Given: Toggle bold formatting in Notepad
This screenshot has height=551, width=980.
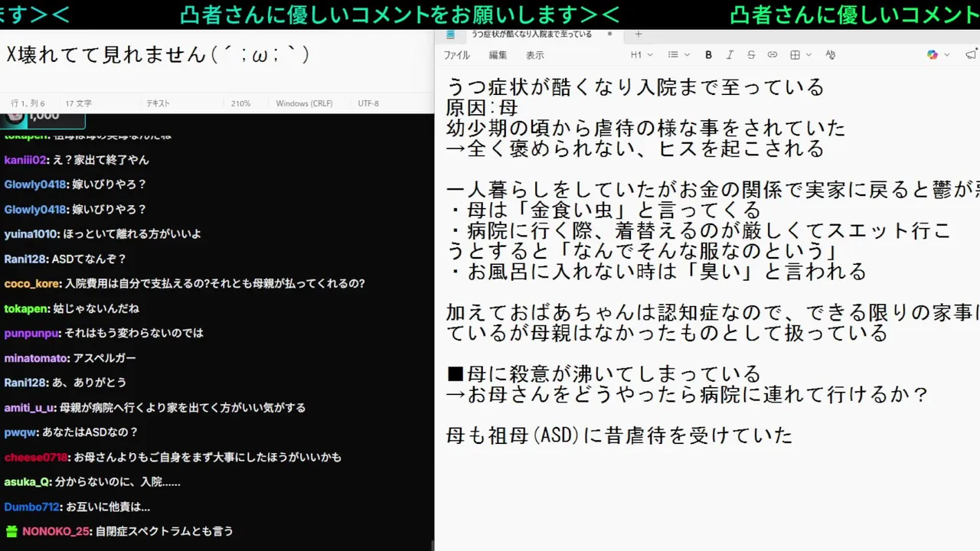Looking at the screenshot, I should (709, 55).
